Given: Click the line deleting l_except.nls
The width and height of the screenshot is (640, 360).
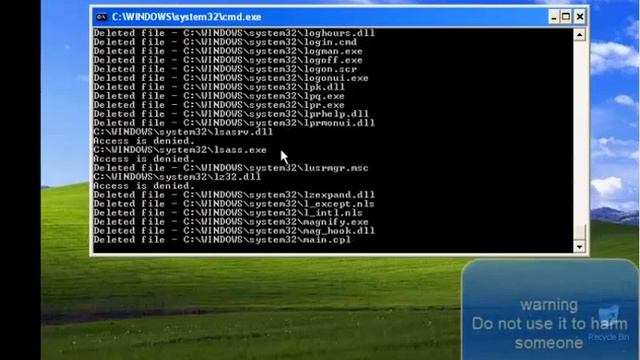Looking at the screenshot, I should point(234,204).
